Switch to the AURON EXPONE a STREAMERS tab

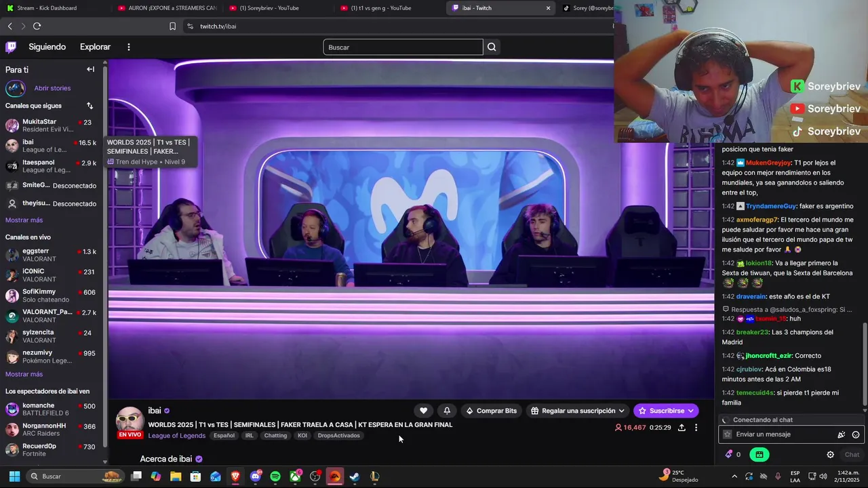[167, 8]
